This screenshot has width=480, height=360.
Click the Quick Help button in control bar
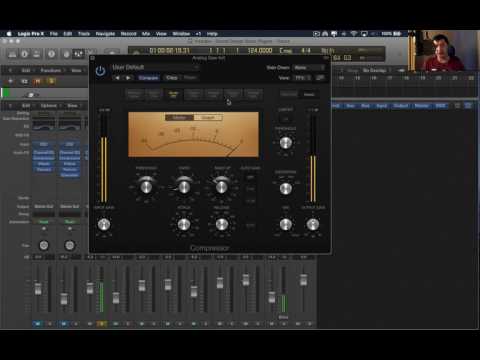pos(51,54)
